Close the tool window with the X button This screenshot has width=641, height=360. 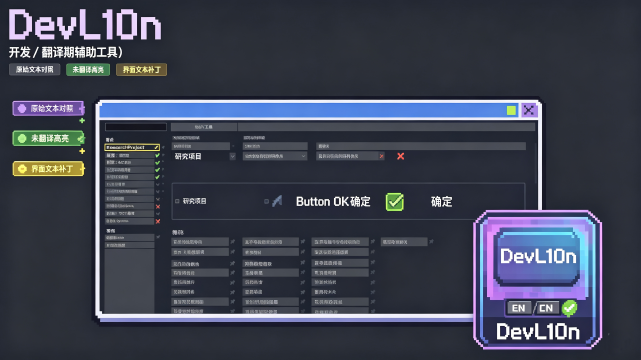click(529, 110)
